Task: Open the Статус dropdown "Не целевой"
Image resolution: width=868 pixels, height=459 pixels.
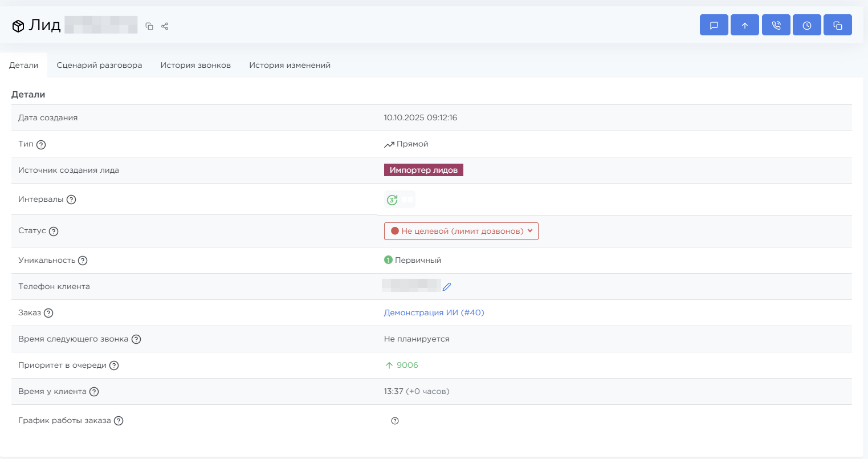Action: 461,231
